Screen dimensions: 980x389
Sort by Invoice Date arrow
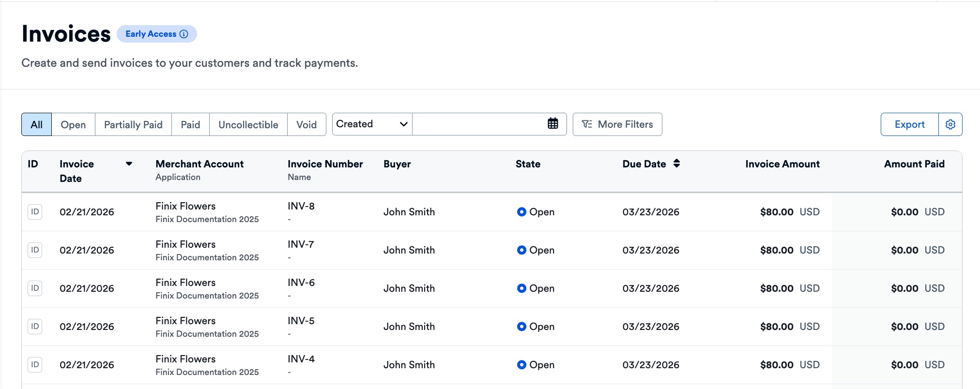tap(129, 164)
